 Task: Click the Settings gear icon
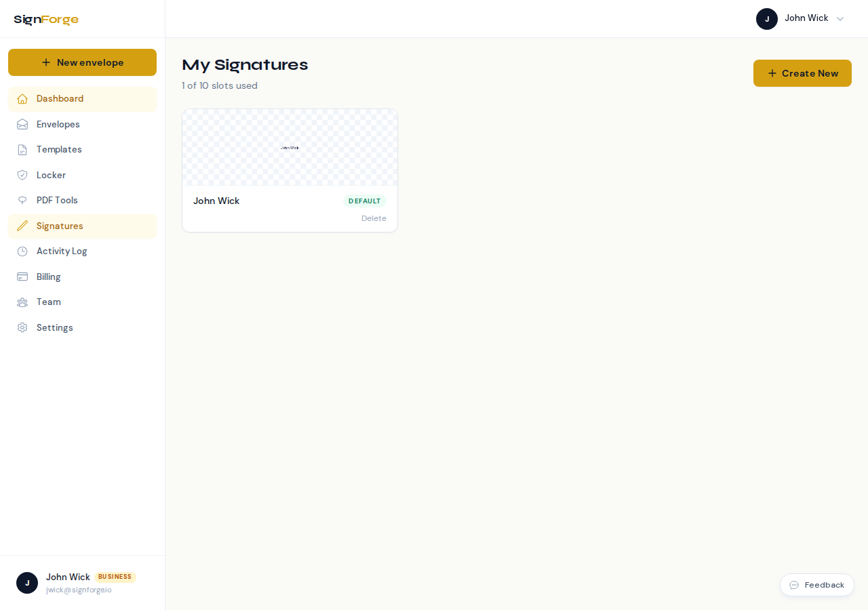(x=22, y=328)
